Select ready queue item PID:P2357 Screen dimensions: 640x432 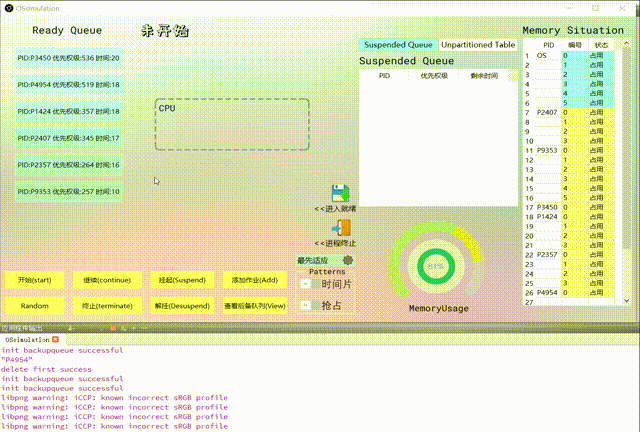[x=69, y=165]
